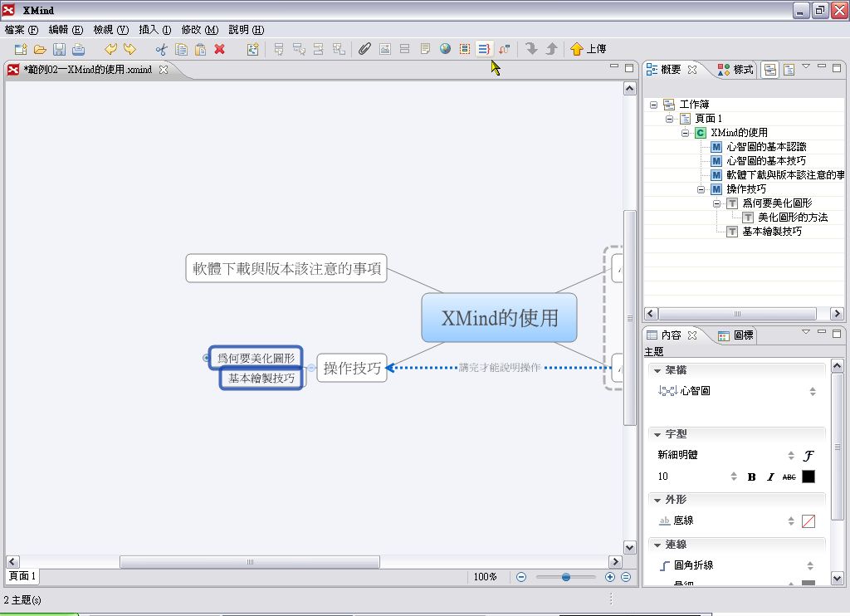The image size is (850, 616).
Task: Click the Summary bracket icon
Action: click(x=484, y=49)
